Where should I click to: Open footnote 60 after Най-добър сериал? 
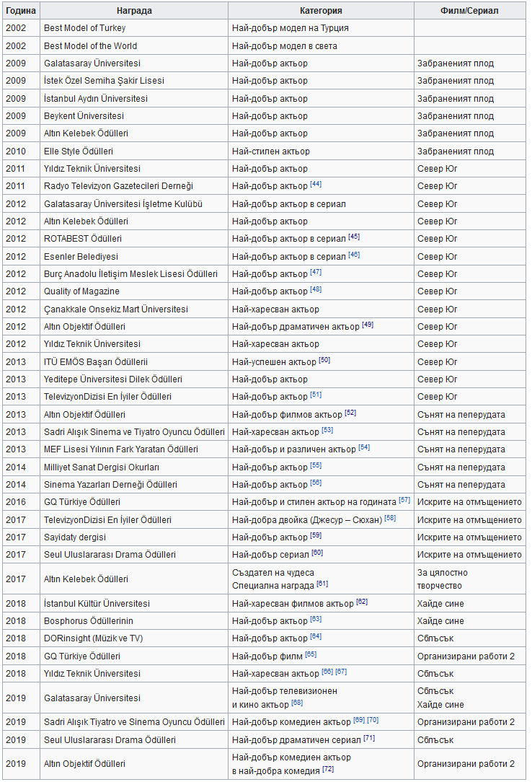pos(317,553)
